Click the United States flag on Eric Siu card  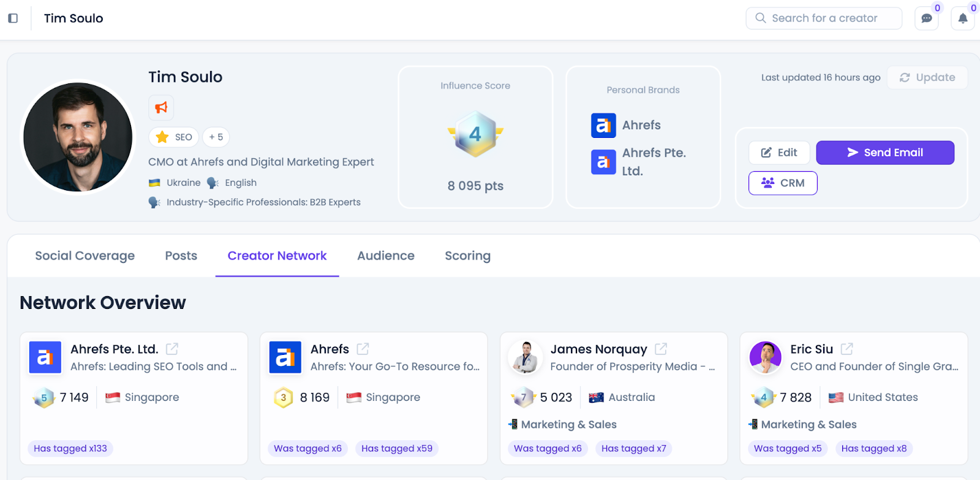[x=836, y=397]
